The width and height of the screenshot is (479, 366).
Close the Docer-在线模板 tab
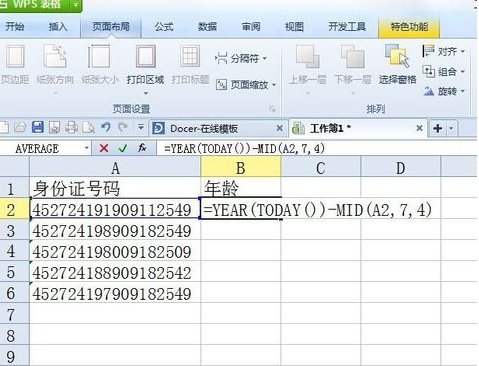pyautogui.click(x=280, y=128)
